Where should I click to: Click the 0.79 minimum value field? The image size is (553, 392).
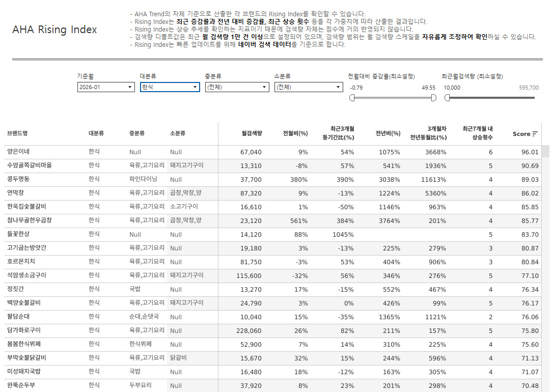pos(356,88)
